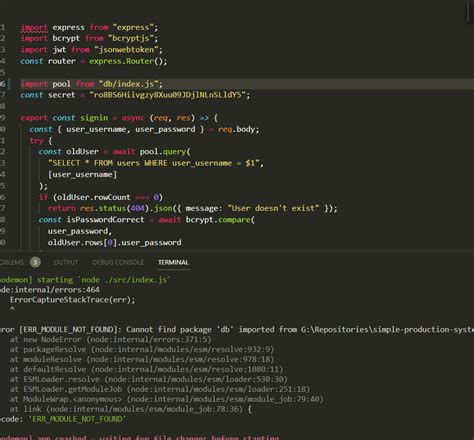Click pool.query( in the oldUser line
474x440 pixels.
click(165, 152)
